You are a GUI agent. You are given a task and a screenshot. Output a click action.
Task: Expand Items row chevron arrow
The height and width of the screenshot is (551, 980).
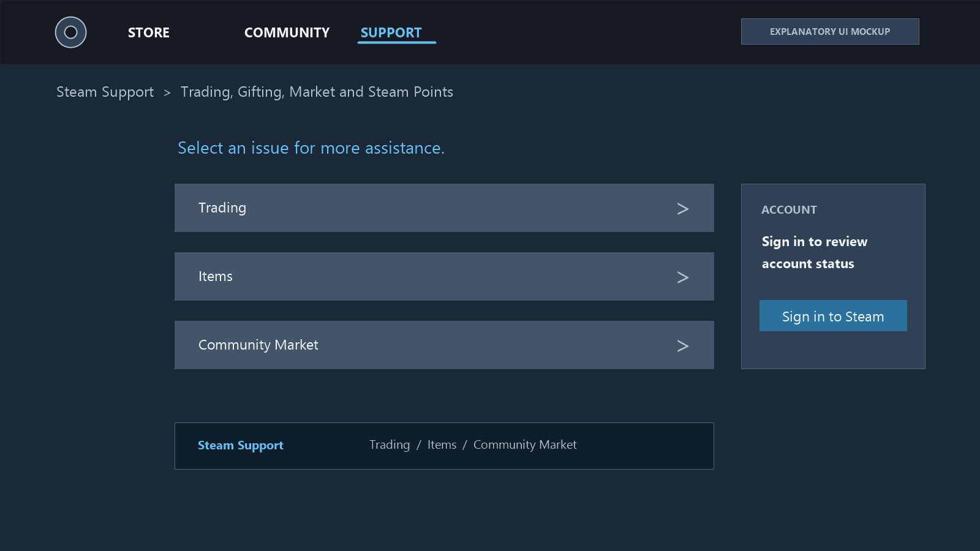click(683, 277)
